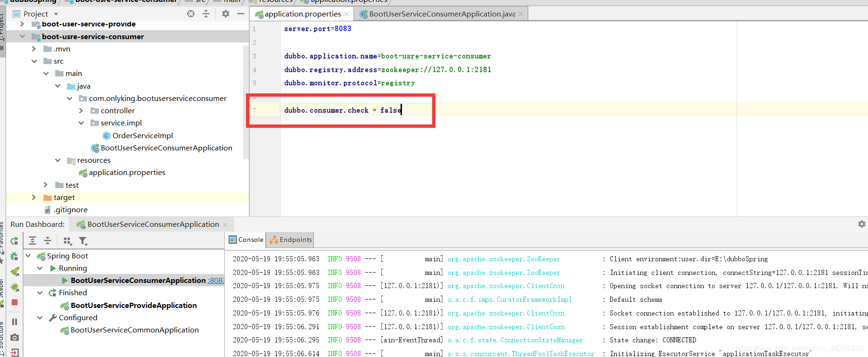Close the application.properties editor tab

click(347, 14)
